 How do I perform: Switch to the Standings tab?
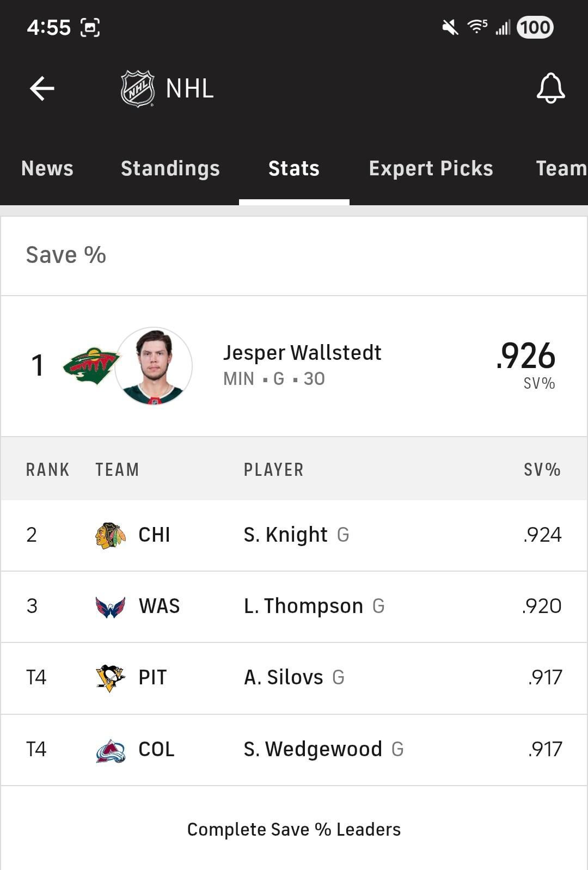coord(170,168)
